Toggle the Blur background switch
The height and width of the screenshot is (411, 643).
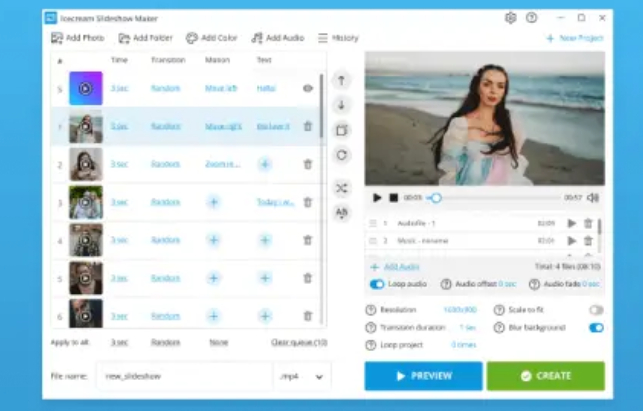pos(596,327)
